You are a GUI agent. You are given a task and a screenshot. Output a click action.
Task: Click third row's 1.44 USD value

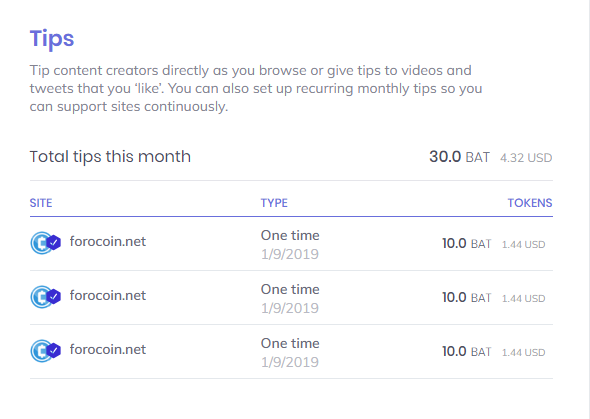coord(523,352)
